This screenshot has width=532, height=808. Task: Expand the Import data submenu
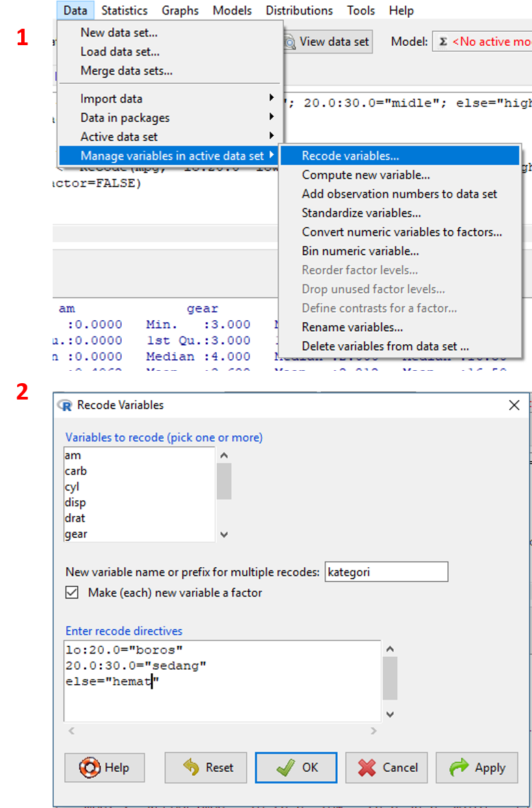pos(170,99)
